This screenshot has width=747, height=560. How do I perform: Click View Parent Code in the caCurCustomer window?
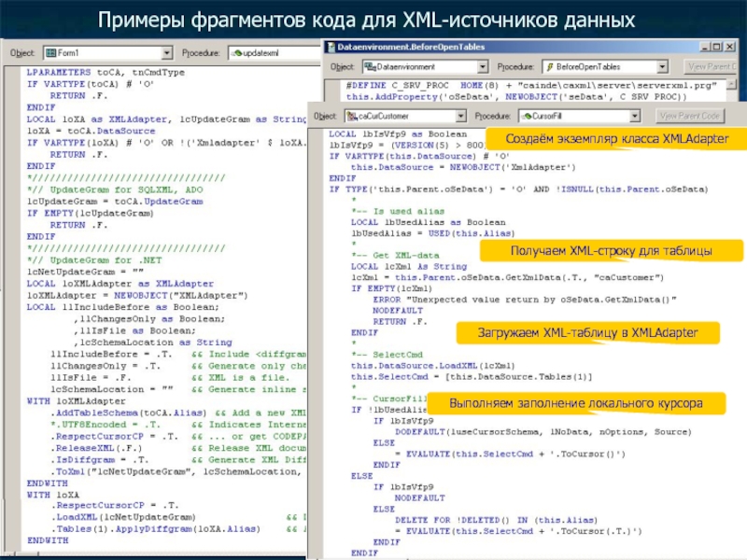[x=690, y=116]
